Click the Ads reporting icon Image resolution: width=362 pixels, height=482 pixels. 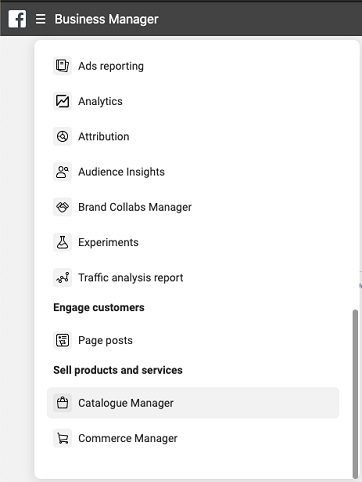62,66
